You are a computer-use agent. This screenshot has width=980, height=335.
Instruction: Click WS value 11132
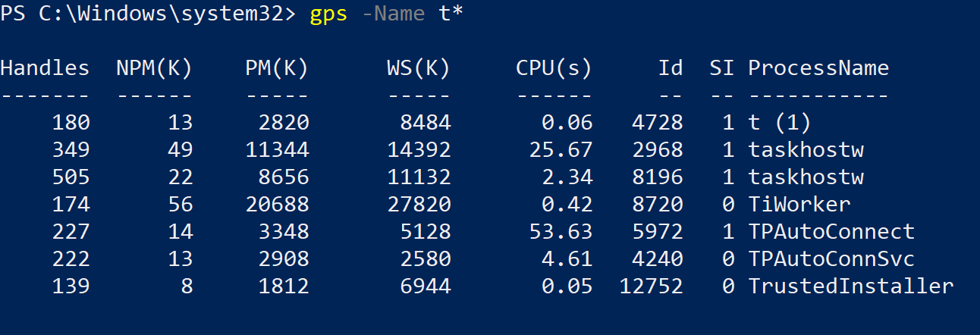coord(419,177)
